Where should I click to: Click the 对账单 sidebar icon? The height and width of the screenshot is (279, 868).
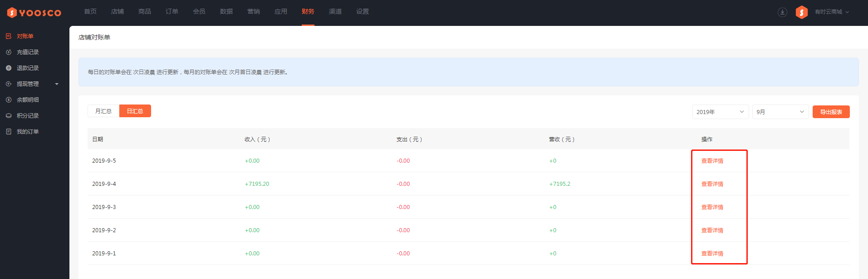(9, 36)
